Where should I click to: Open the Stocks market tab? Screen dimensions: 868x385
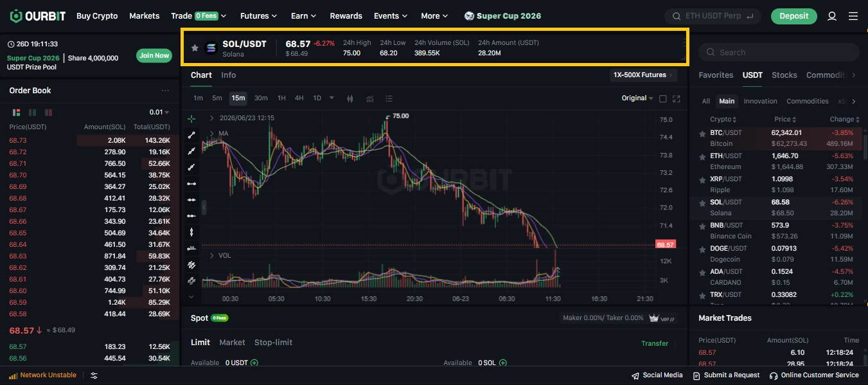tap(784, 75)
